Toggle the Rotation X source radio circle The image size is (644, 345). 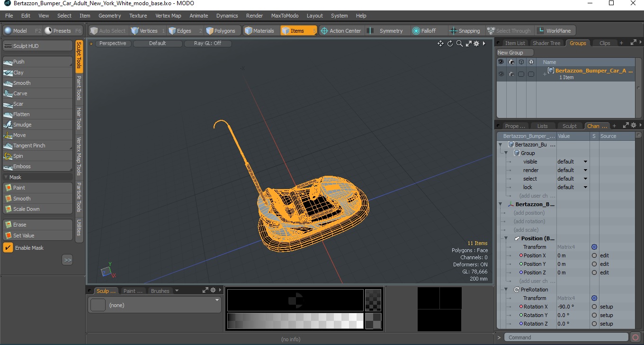coord(594,307)
